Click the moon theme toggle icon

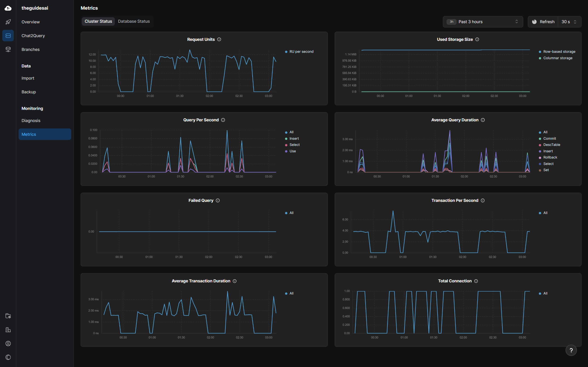[8, 357]
